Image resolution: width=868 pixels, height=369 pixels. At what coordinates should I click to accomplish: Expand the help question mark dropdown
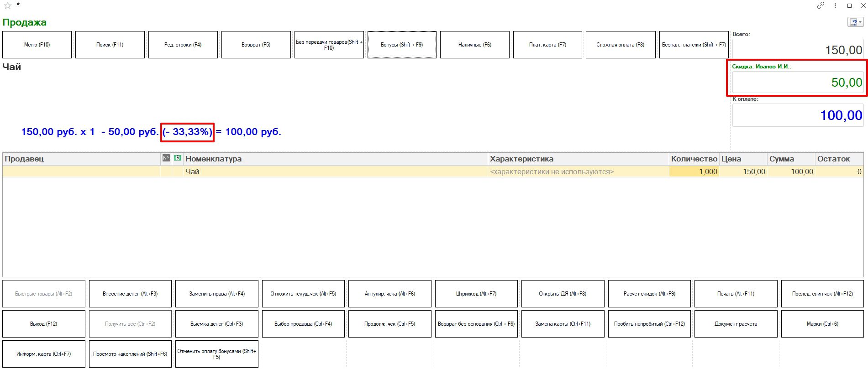pyautogui.click(x=855, y=22)
